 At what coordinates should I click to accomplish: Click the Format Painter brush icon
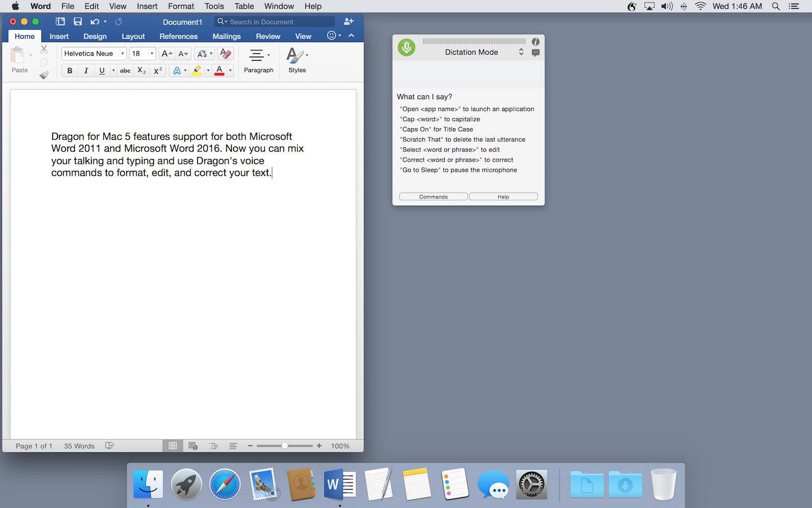(44, 75)
